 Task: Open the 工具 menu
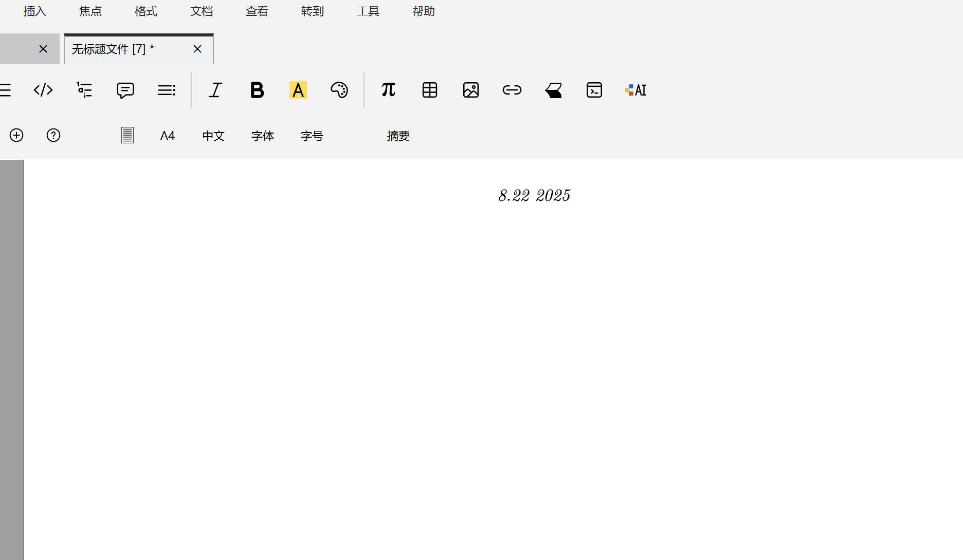coord(368,11)
